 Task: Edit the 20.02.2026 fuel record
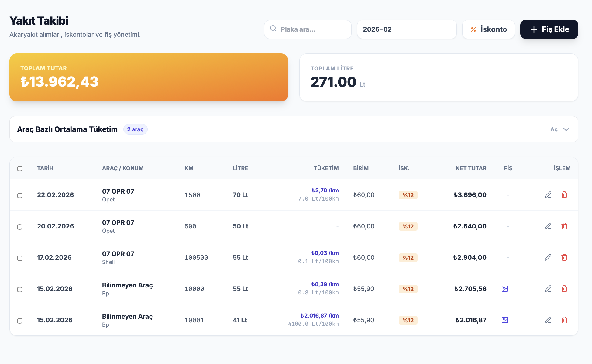tap(548, 226)
